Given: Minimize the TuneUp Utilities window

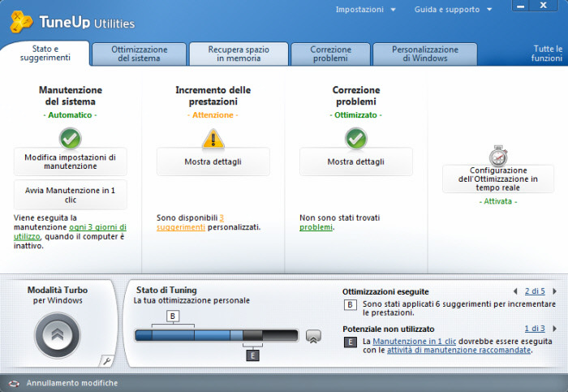Looking at the screenshot, I should pyautogui.click(x=521, y=6).
